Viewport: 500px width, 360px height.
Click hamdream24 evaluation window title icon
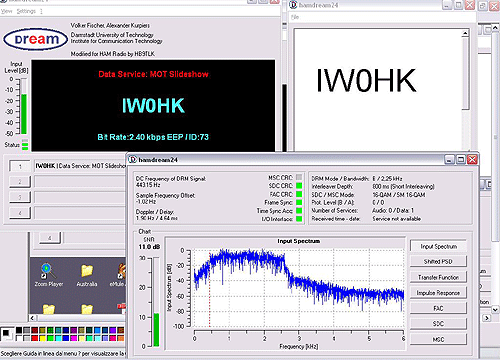pos(132,160)
